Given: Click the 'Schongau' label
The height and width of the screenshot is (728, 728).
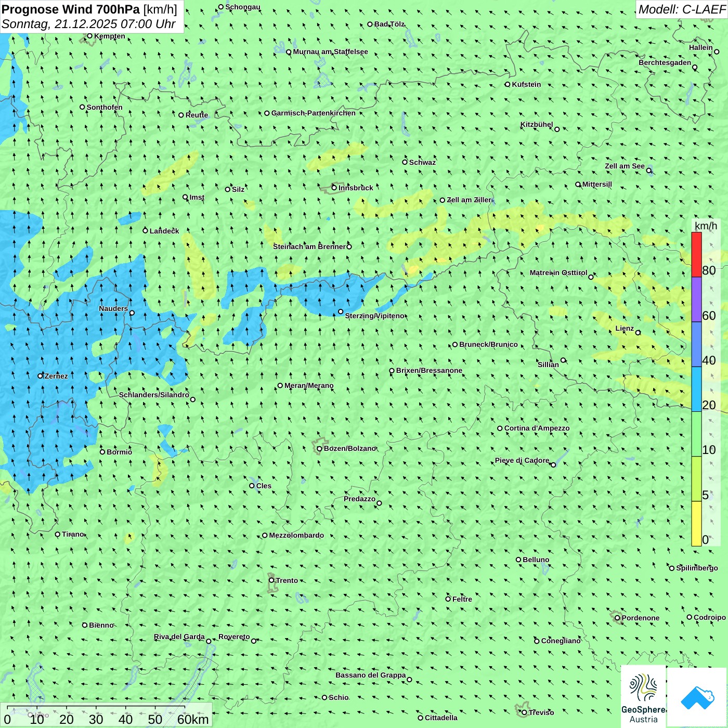Looking at the screenshot, I should pos(243,7).
